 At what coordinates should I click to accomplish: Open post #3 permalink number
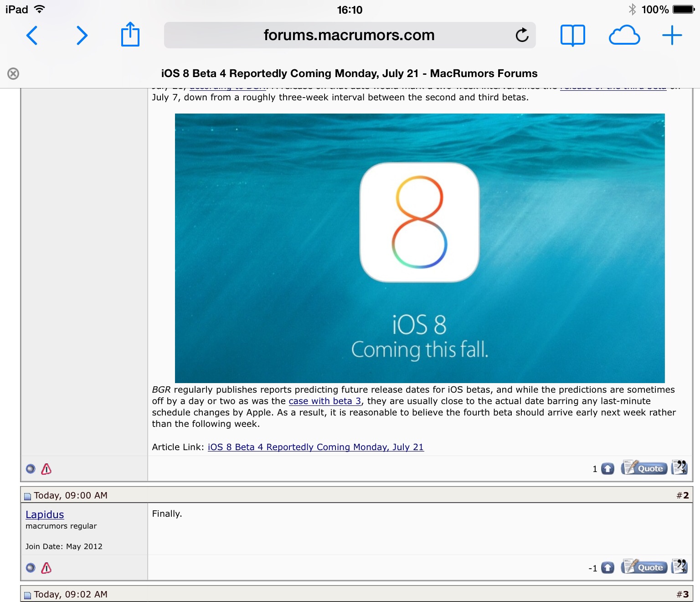[x=685, y=594]
